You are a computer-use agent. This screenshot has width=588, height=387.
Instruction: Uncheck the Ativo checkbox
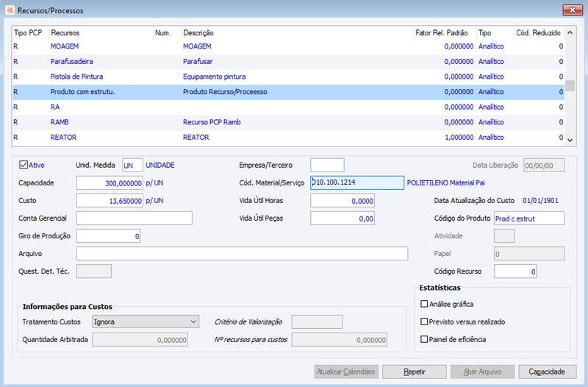coord(24,165)
